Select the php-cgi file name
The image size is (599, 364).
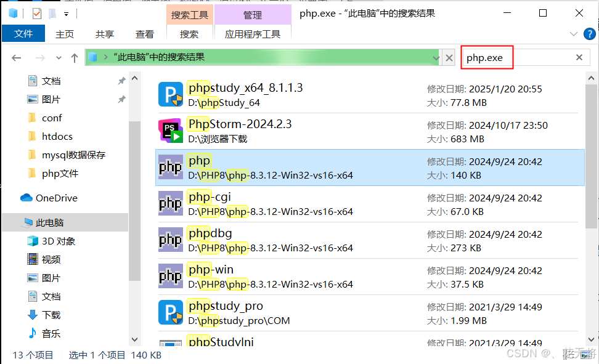210,196
